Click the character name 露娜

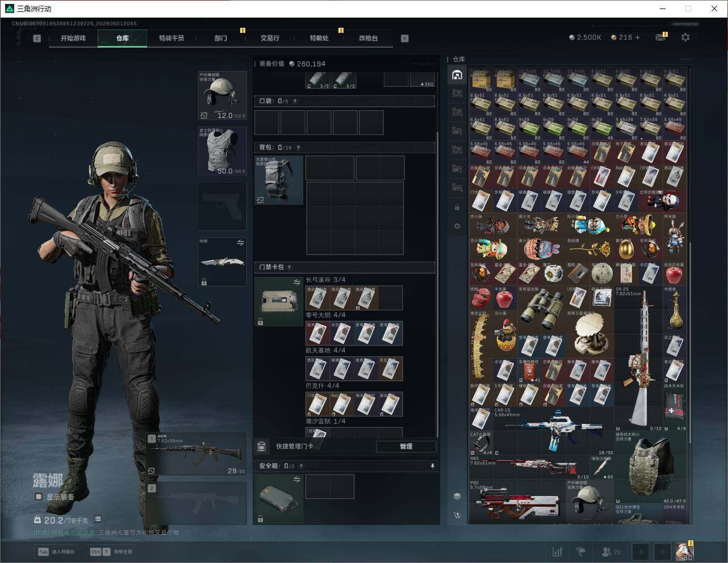tap(48, 481)
